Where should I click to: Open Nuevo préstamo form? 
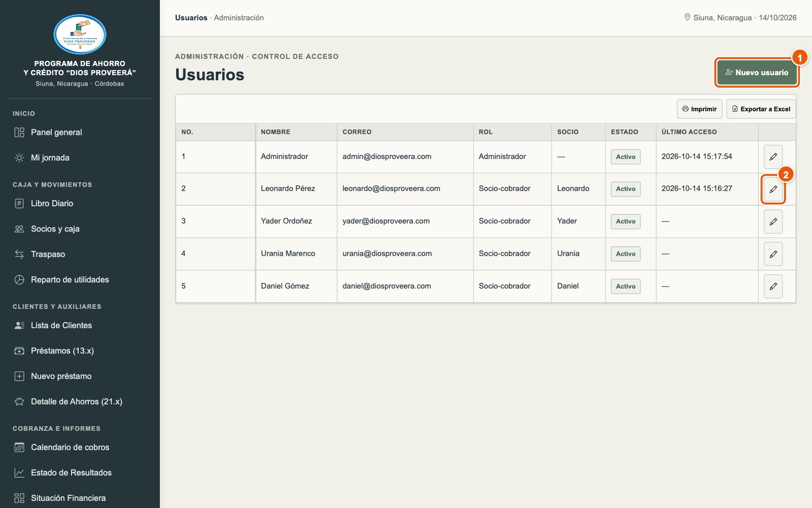[80, 376]
